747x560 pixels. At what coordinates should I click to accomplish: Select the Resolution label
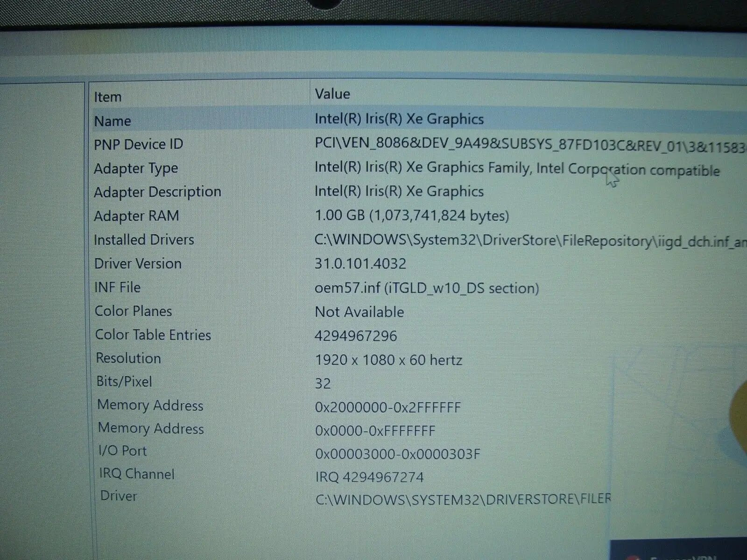pos(128,358)
